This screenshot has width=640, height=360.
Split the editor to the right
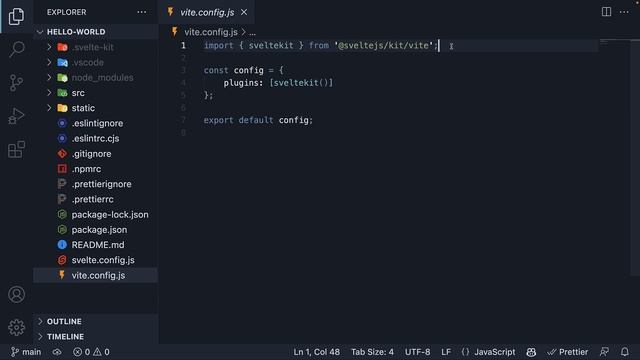coord(607,12)
